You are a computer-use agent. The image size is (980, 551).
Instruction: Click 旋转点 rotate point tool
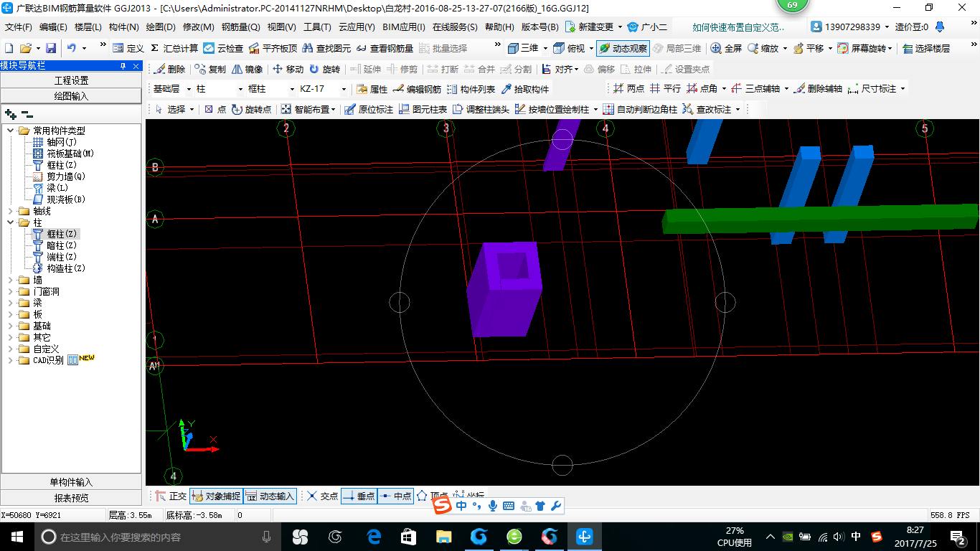251,109
